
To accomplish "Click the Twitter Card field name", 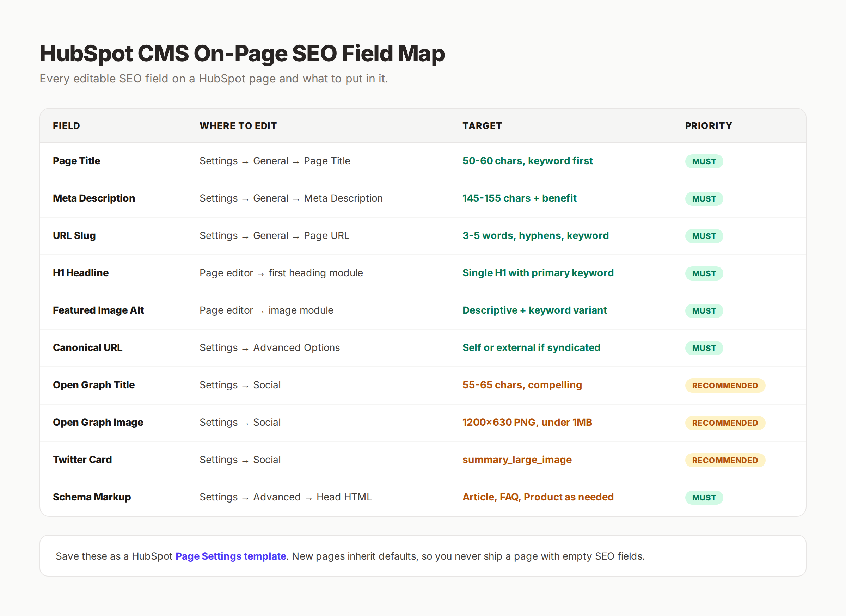I will 82,460.
